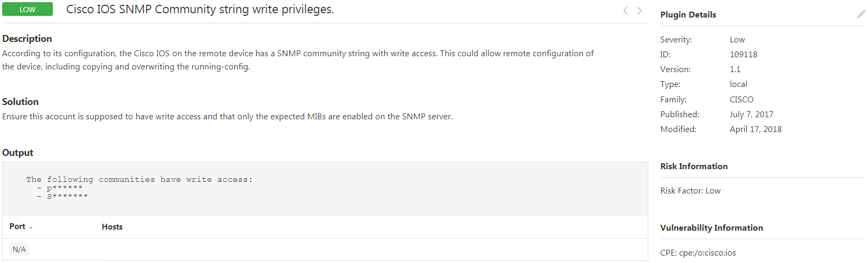
Task: Click the plugin ID 109118
Action: coord(744,55)
